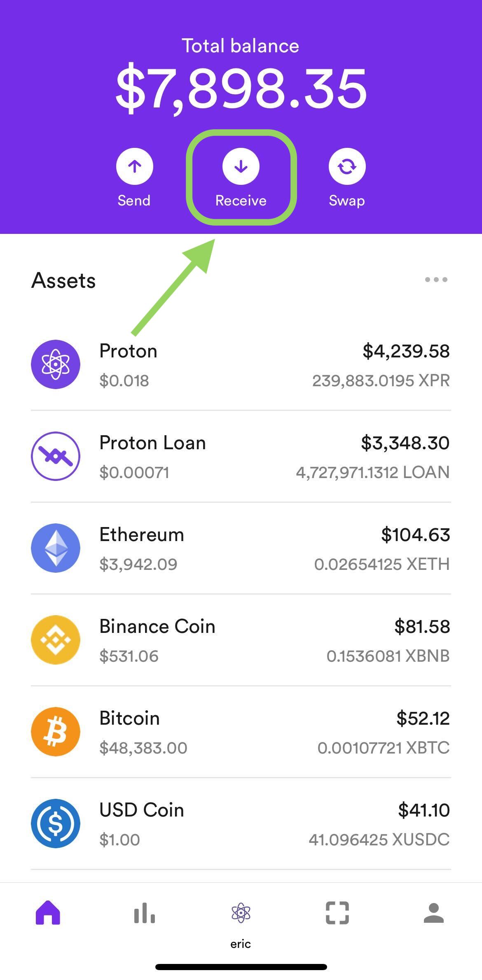The width and height of the screenshot is (482, 980).
Task: Open the Assets three-dot menu
Action: click(436, 280)
